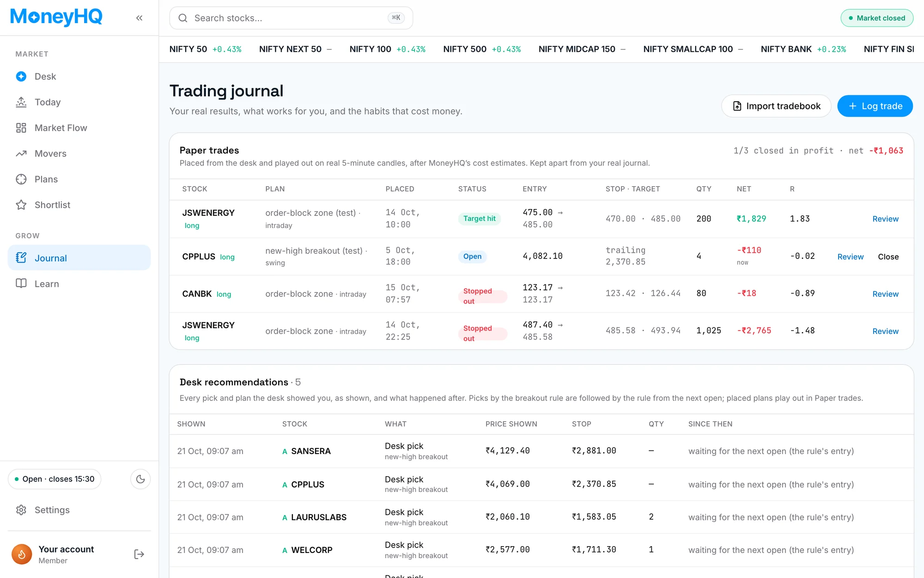924x578 pixels.
Task: Toggle dark mode moon icon
Action: [140, 479]
